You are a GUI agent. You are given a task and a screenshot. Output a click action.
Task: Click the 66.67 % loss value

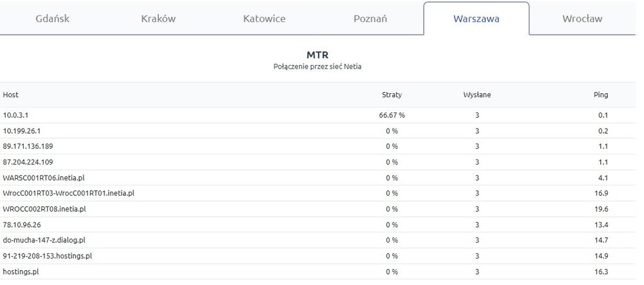coord(392,115)
